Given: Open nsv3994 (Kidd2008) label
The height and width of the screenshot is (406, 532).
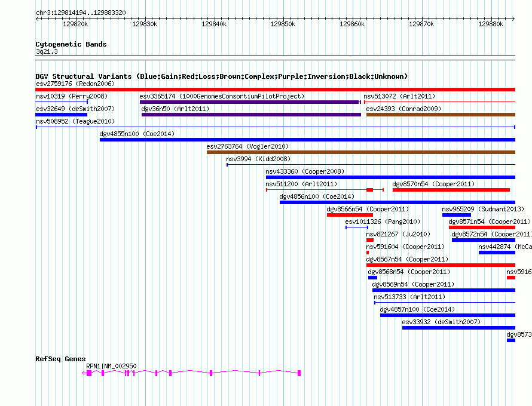Looking at the screenshot, I should (258, 159).
